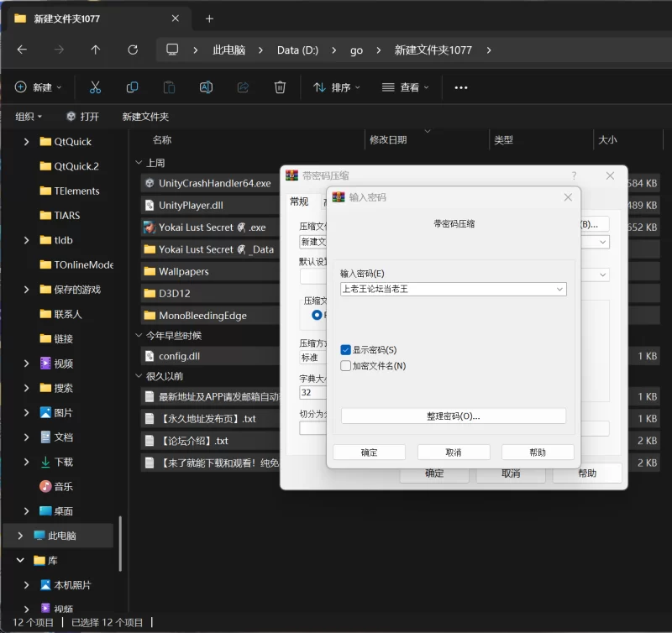This screenshot has height=633, width=672.
Task: Open the 查看 view dropdown
Action: [x=406, y=87]
